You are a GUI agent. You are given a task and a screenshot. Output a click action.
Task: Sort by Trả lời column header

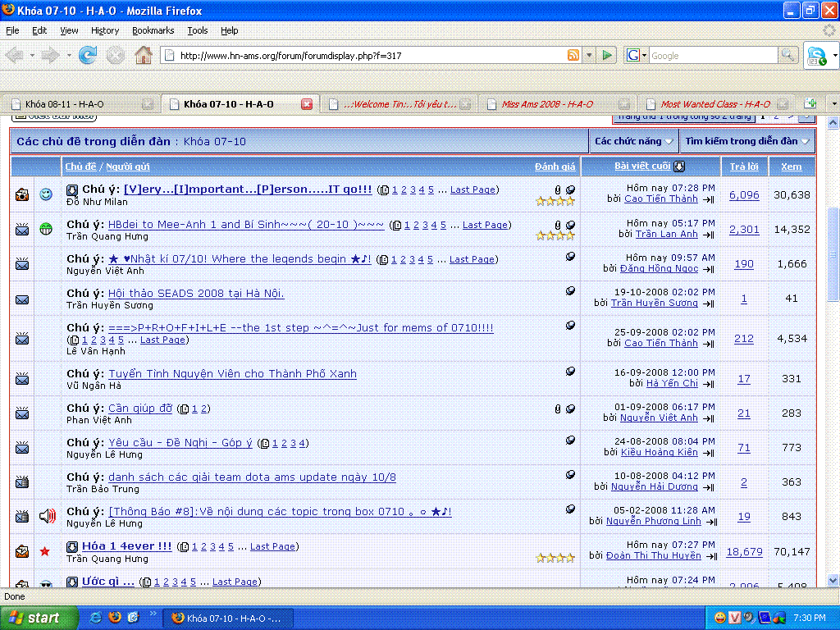[x=744, y=167]
